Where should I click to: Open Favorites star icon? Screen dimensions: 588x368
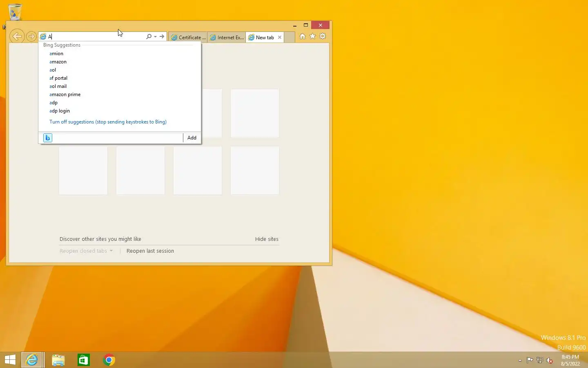click(312, 36)
